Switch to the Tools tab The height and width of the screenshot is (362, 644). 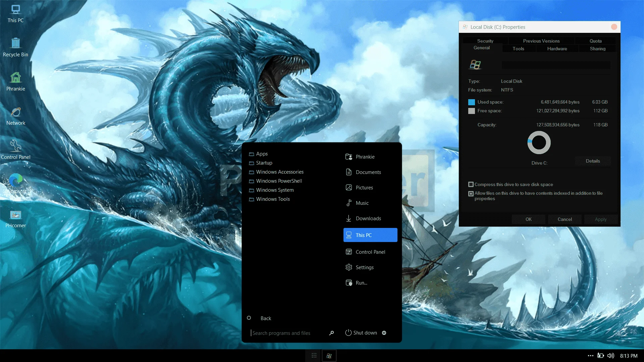pos(518,49)
